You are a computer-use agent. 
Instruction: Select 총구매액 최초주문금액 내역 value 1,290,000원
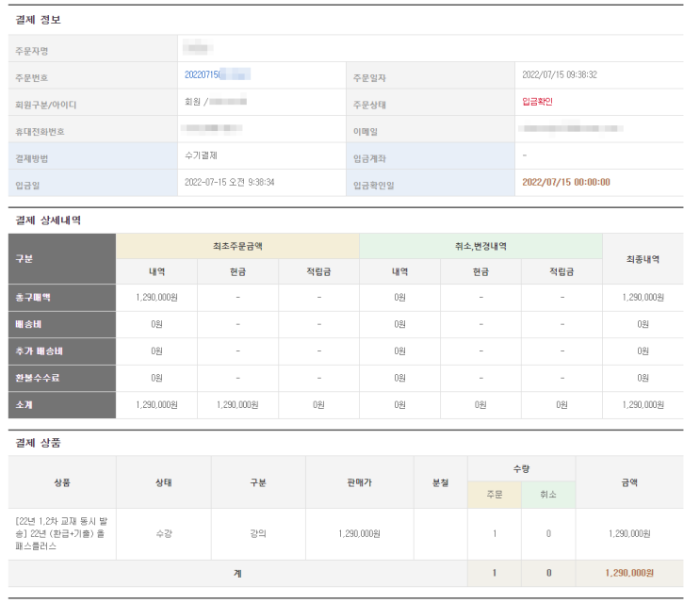(x=156, y=297)
